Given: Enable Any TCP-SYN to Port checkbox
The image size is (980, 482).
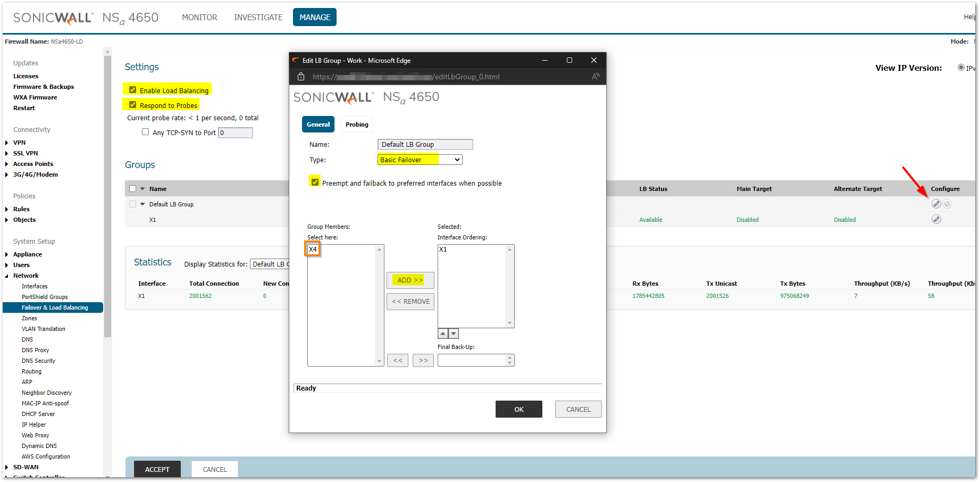Looking at the screenshot, I should tap(145, 132).
